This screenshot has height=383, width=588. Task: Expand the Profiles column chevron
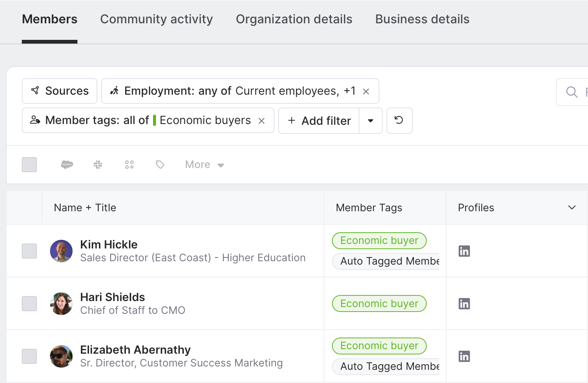coord(572,207)
